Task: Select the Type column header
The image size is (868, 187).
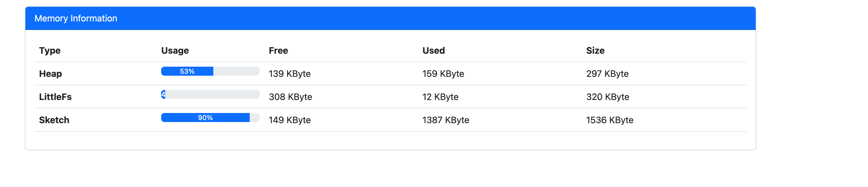Action: [50, 50]
